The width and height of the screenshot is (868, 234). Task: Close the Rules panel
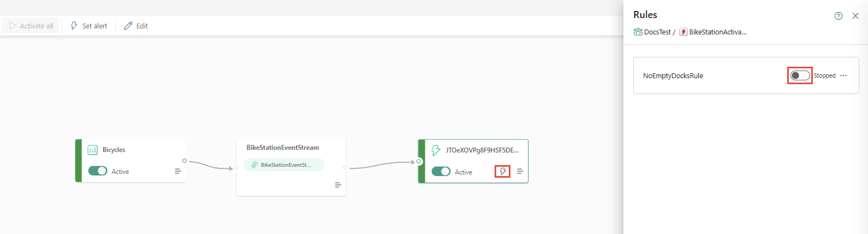click(x=855, y=16)
